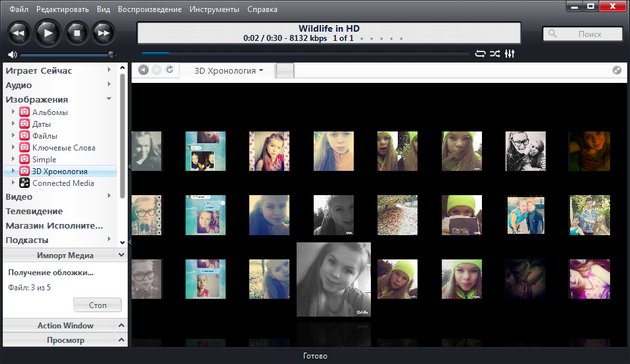Open the equalizer settings icon

pos(510,53)
